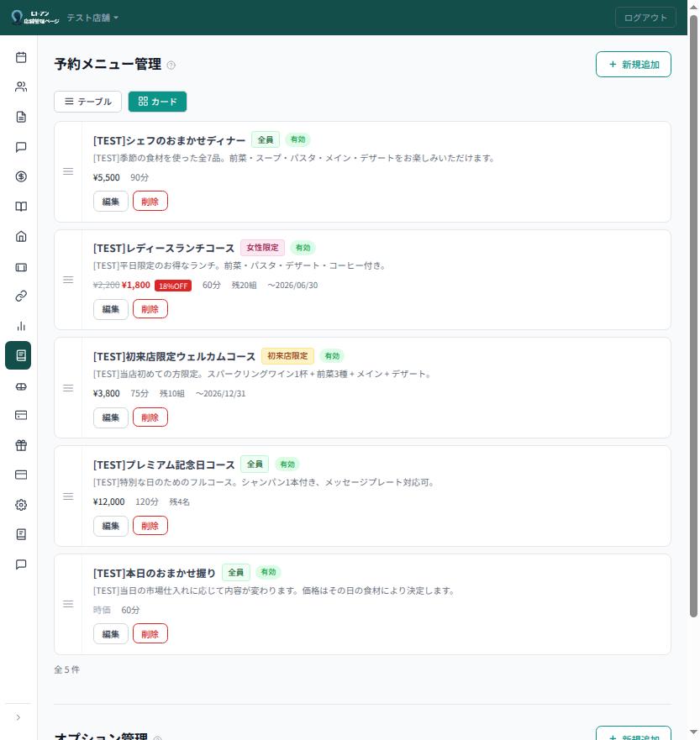This screenshot has width=700, height=740.
Task: Click 新規追加 for 予約メニュー管理
Action: 633,64
